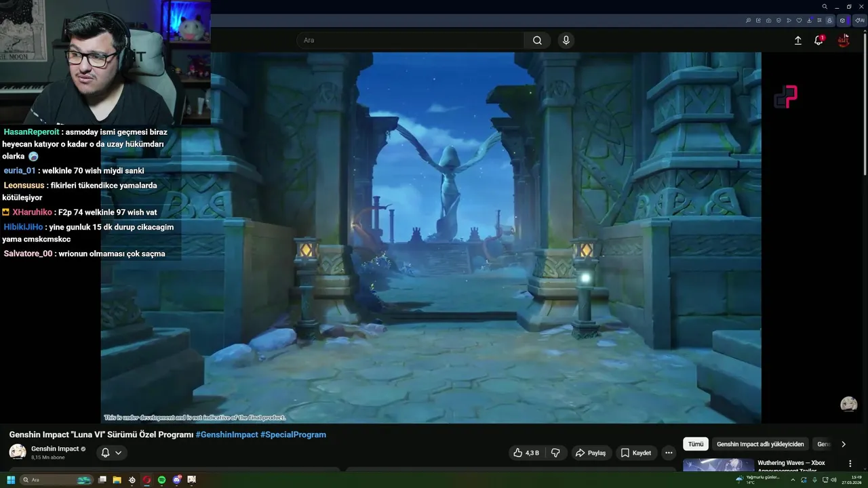Screen dimensions: 868x488
Task: Open the YouTube account avatar menu
Action: pyautogui.click(x=844, y=41)
